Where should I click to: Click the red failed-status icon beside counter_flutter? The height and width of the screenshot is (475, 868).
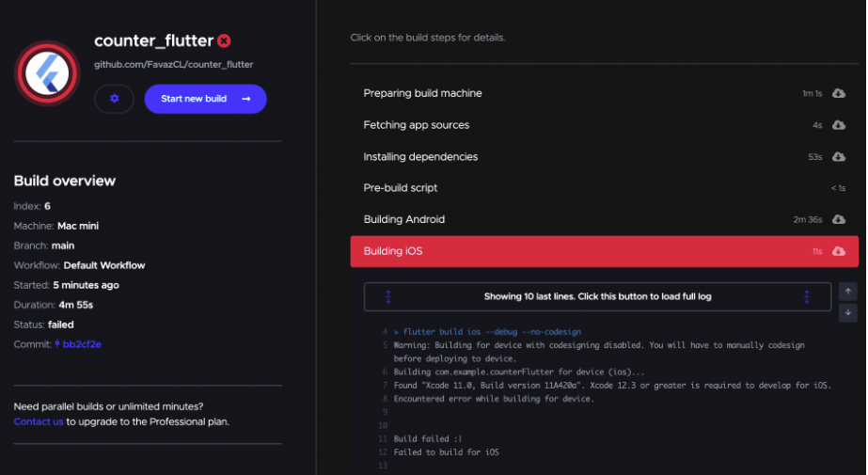click(x=224, y=41)
